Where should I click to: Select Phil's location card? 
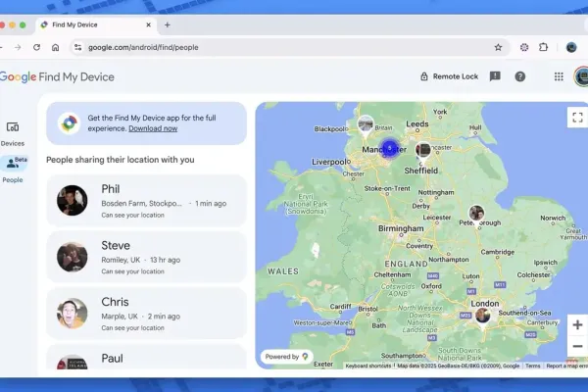point(147,201)
